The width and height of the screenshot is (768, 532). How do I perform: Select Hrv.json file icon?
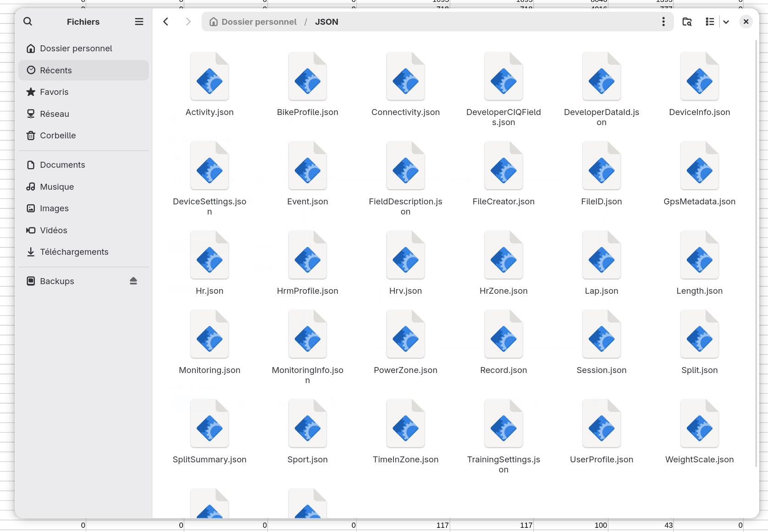406,255
